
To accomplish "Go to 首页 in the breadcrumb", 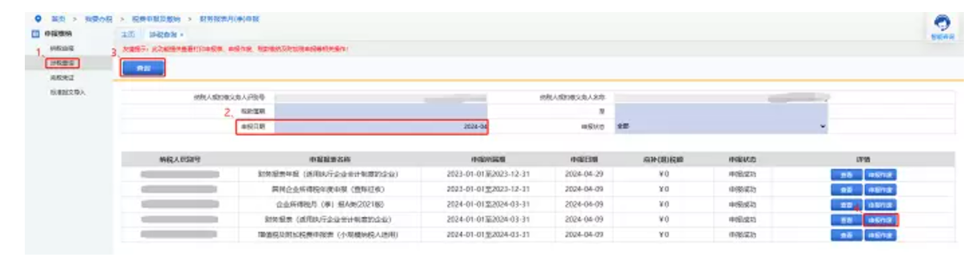I will [x=58, y=19].
